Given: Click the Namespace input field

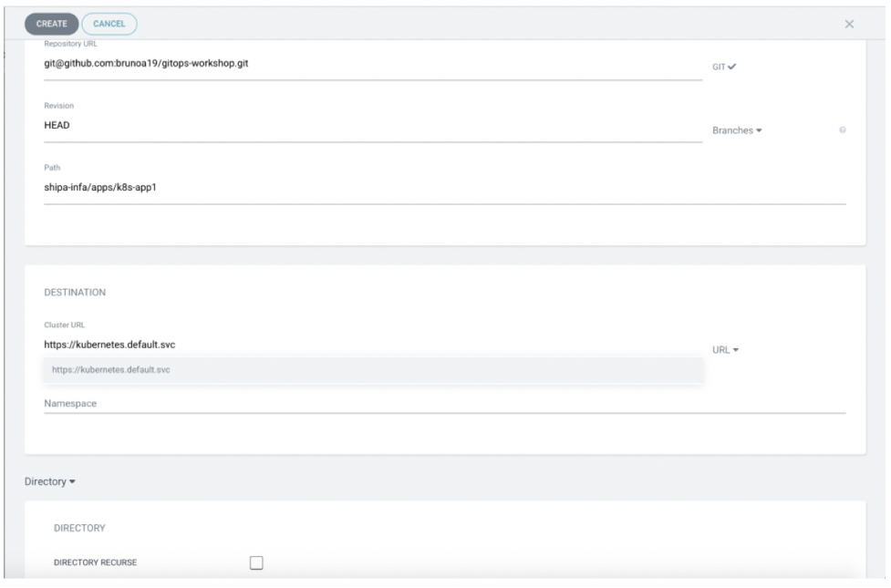Looking at the screenshot, I should 444,403.
